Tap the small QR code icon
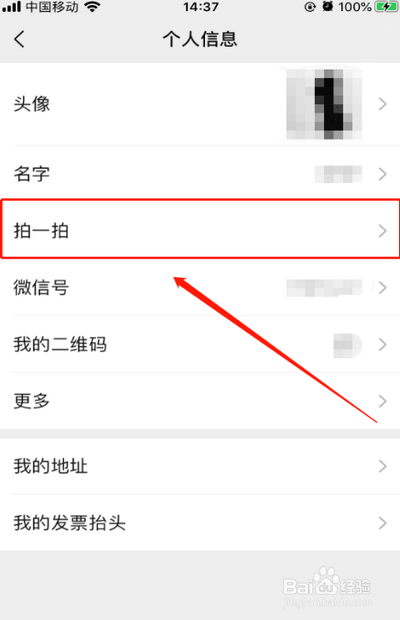 [347, 345]
